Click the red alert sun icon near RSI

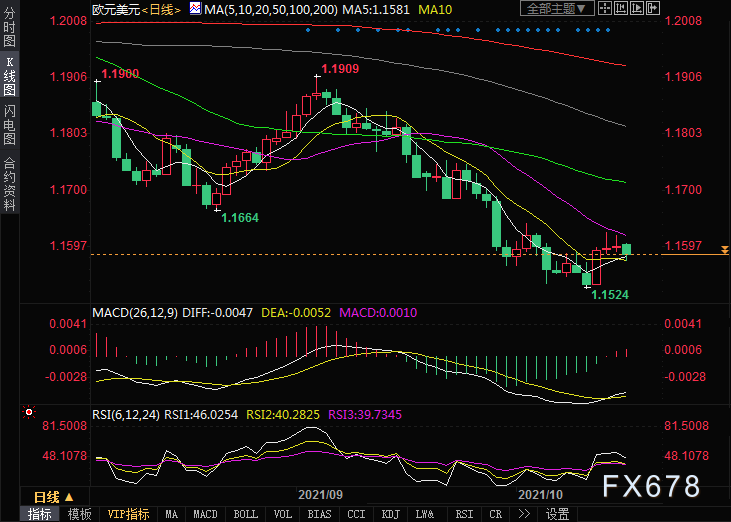pos(29,412)
